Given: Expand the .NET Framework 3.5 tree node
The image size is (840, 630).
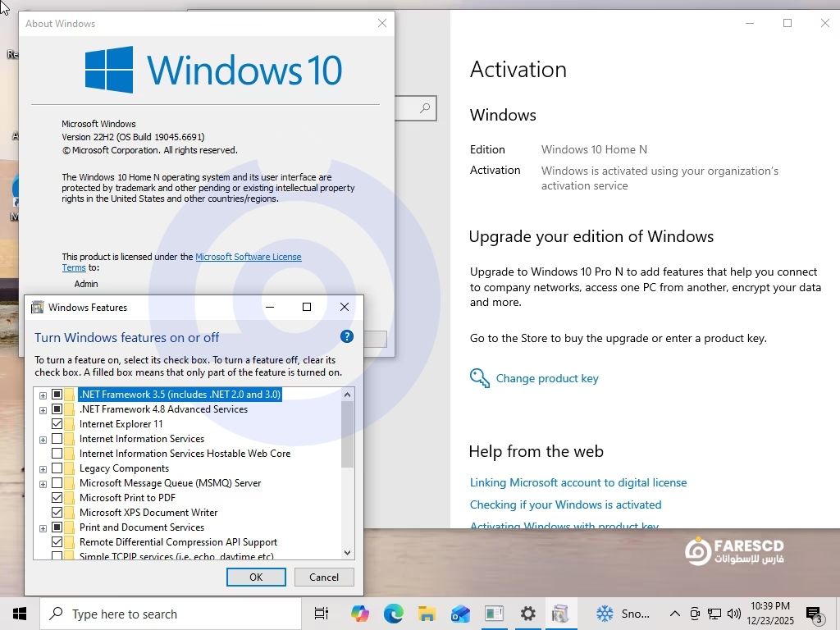Looking at the screenshot, I should tap(43, 395).
